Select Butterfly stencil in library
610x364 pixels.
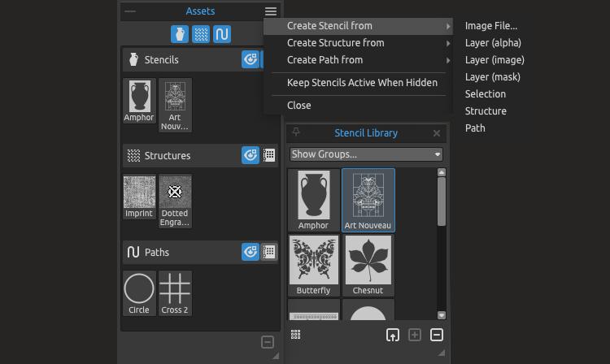[314, 266]
